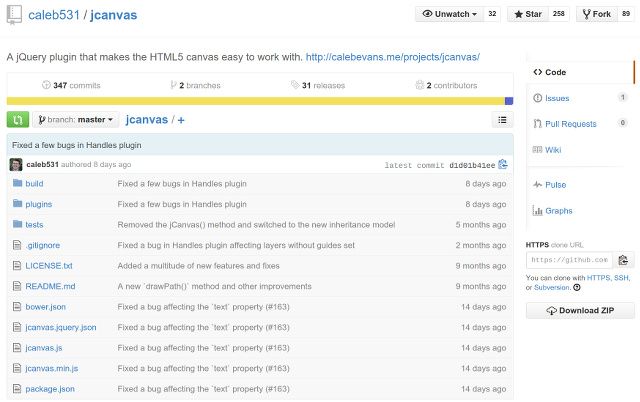Open the jcanvas.min.js file
Viewport: 640px width, 402px height.
click(52, 368)
